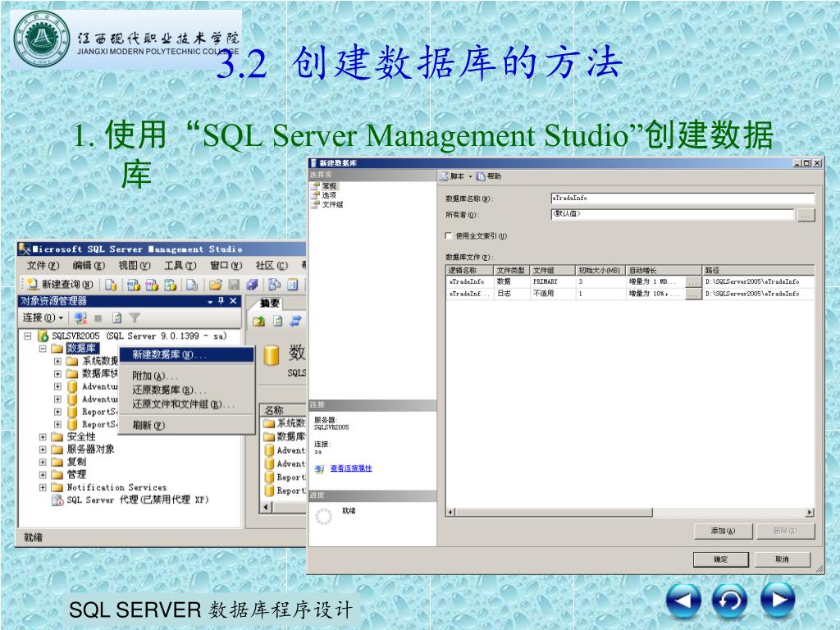Screen dimensions: 840x630
Task: Click the SQLSVR2005 server icon in the tree
Action: (43, 336)
